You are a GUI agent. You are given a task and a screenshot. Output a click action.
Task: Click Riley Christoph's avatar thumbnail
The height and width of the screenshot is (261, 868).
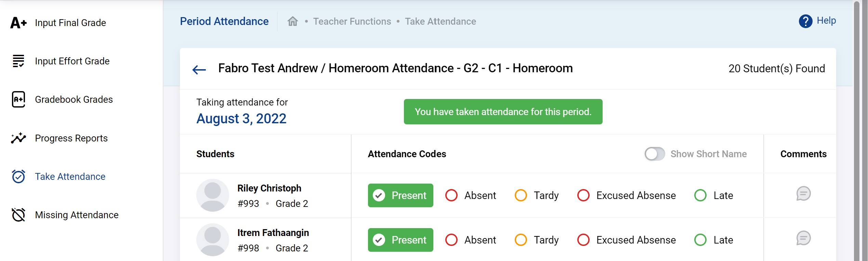point(212,195)
